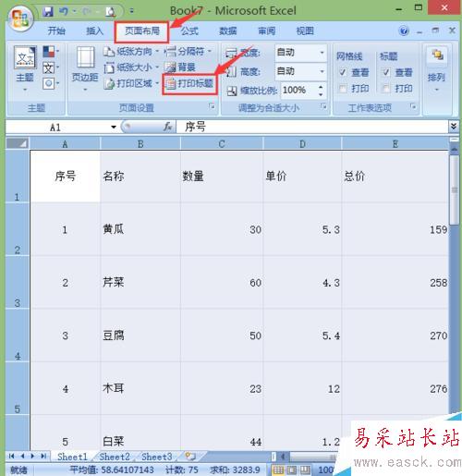Open 工作表选项 dialog launcher

pyautogui.click(x=413, y=106)
